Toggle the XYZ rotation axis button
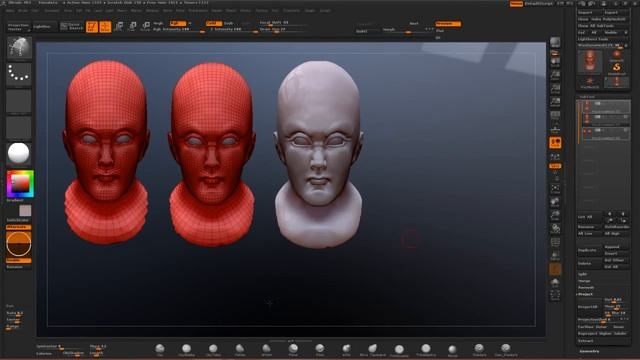The height and width of the screenshot is (360, 640). coord(555,166)
